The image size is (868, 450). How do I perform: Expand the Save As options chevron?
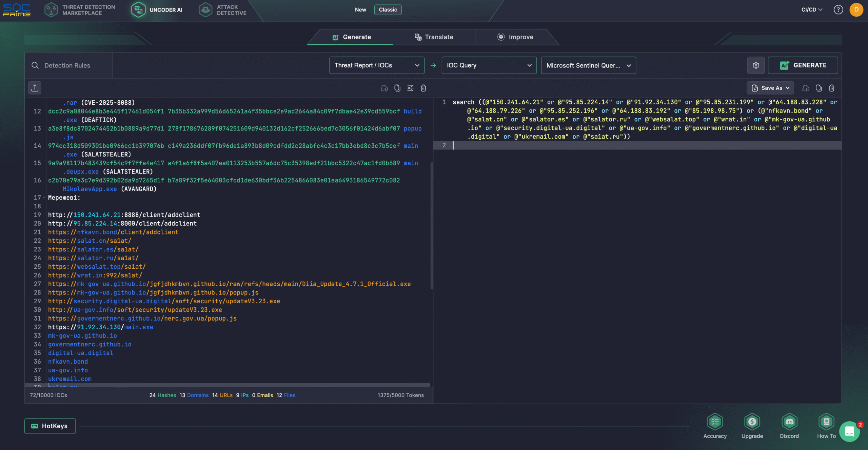click(x=787, y=88)
